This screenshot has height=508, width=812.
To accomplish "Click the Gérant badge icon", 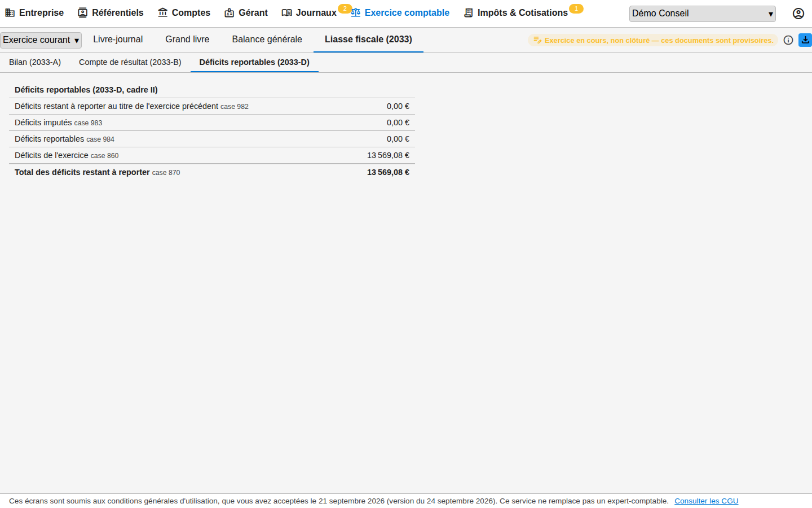I will tap(230, 13).
